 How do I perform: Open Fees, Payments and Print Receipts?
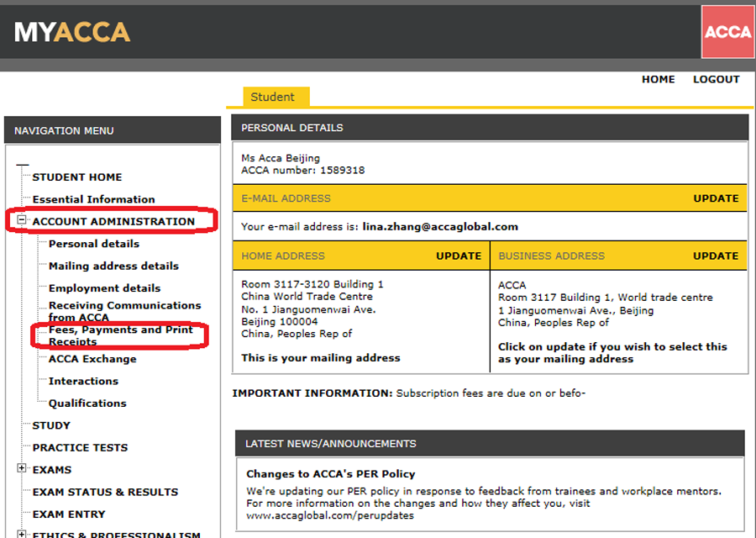pyautogui.click(x=120, y=335)
